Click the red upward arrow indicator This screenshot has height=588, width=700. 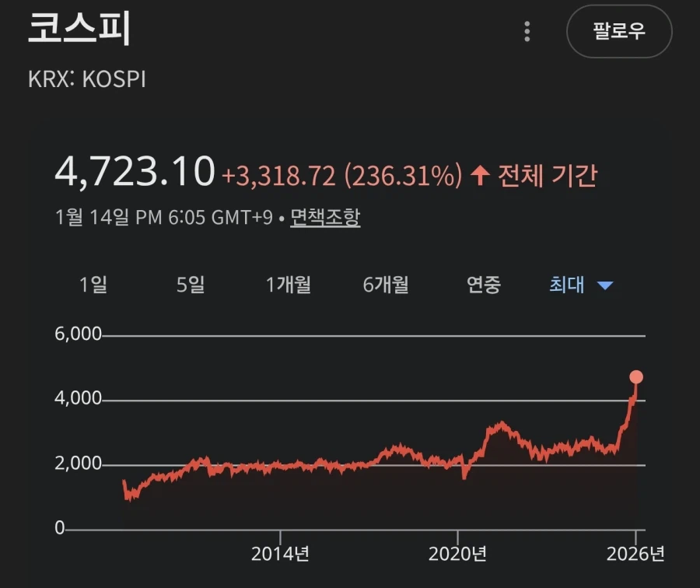[x=479, y=176]
